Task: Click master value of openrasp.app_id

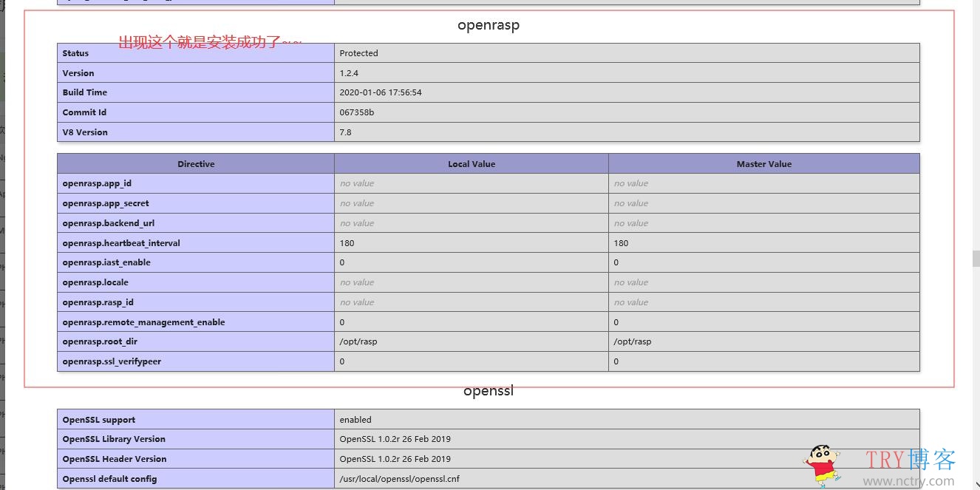Action: [x=631, y=183]
